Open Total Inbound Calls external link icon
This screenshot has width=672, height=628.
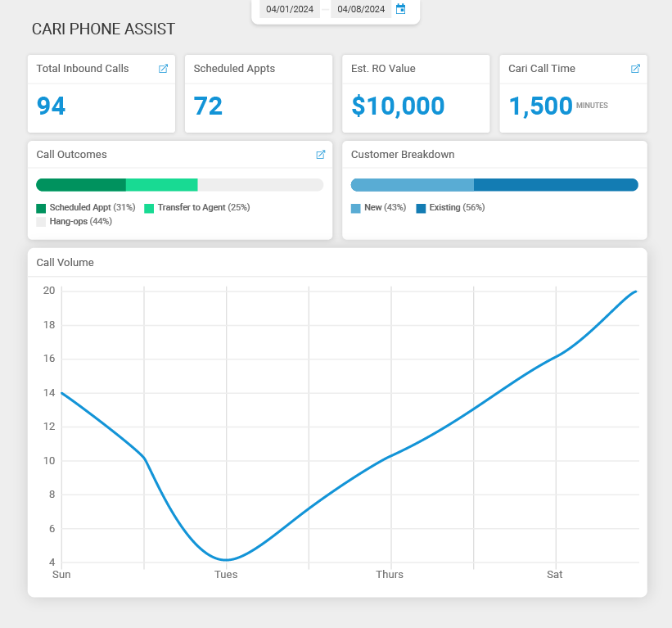pos(163,69)
